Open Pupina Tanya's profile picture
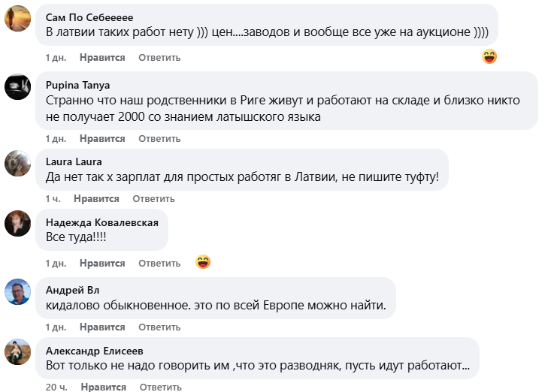This screenshot has width=557, height=392. pos(17,87)
